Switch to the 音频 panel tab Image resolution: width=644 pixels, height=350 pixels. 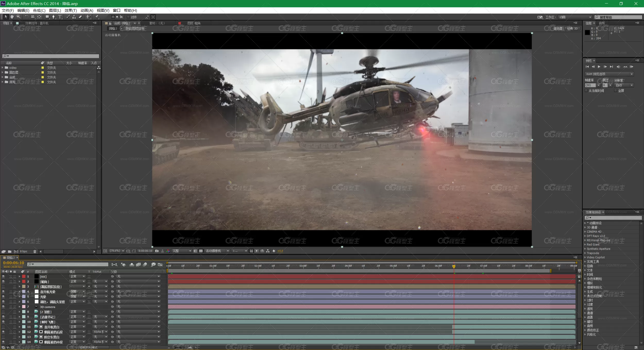coord(602,23)
